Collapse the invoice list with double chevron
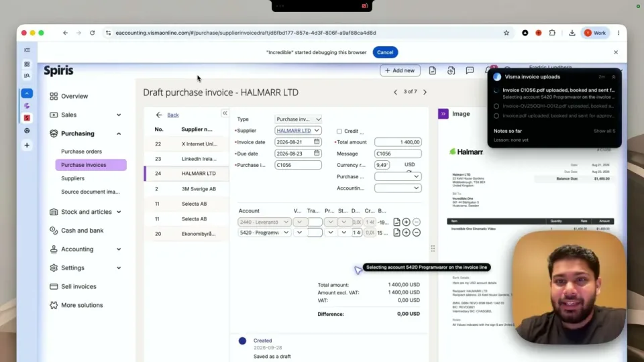The width and height of the screenshot is (644, 362). (x=225, y=113)
